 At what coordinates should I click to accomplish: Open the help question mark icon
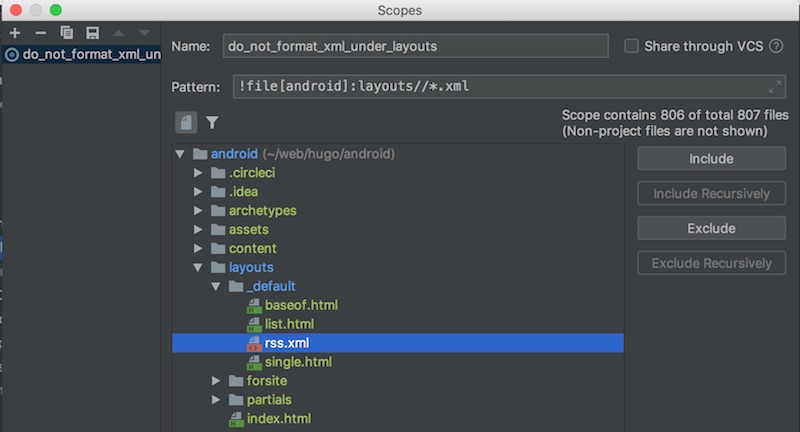(x=776, y=46)
